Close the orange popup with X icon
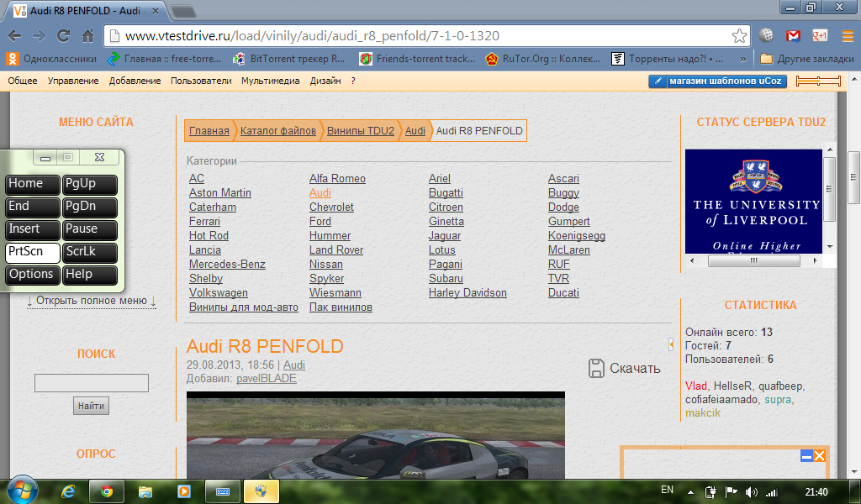This screenshot has height=504, width=861. point(820,455)
